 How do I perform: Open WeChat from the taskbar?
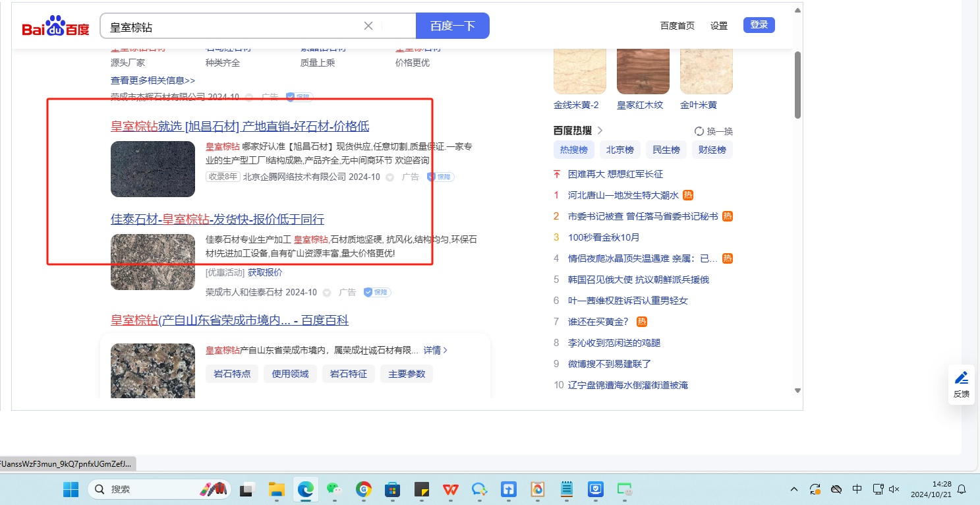pos(335,489)
